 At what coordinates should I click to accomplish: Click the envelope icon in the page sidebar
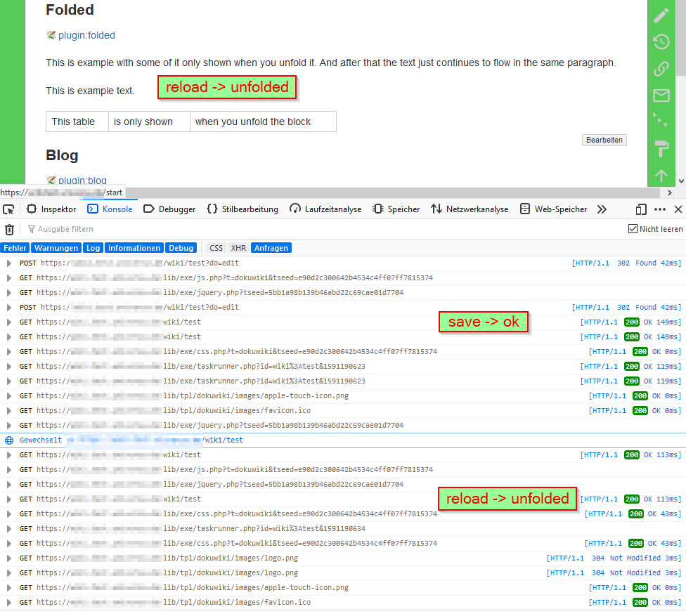tap(661, 96)
